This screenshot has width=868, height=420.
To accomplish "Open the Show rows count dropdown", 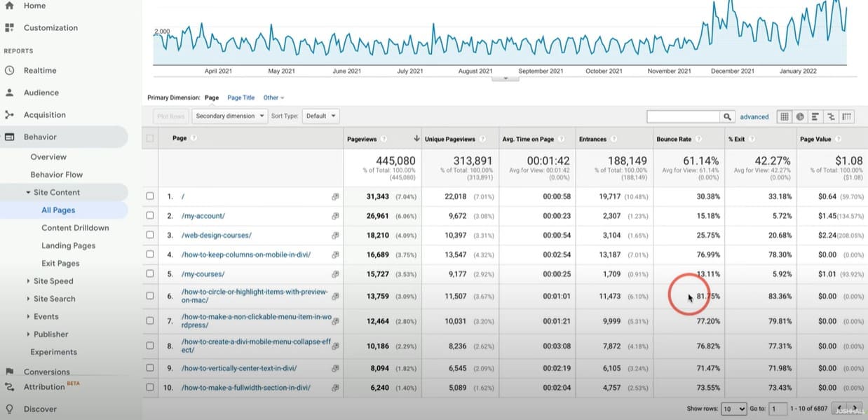I will (x=734, y=409).
